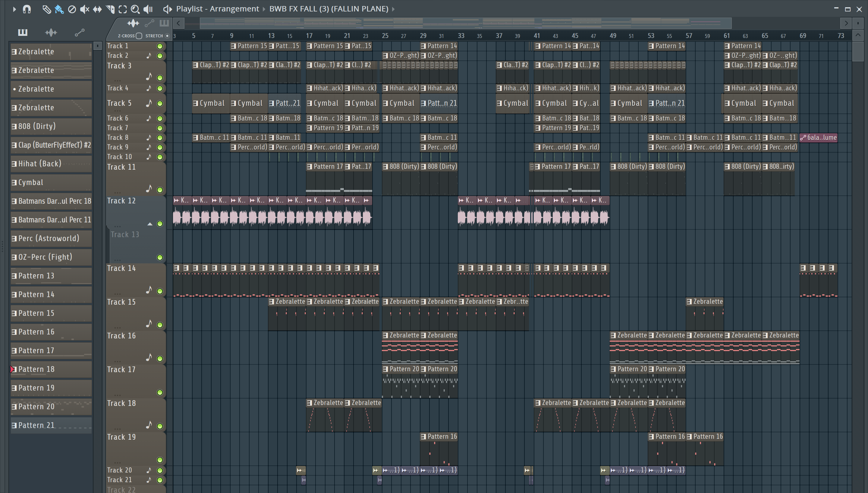Click note icon on Track 16

(x=149, y=357)
